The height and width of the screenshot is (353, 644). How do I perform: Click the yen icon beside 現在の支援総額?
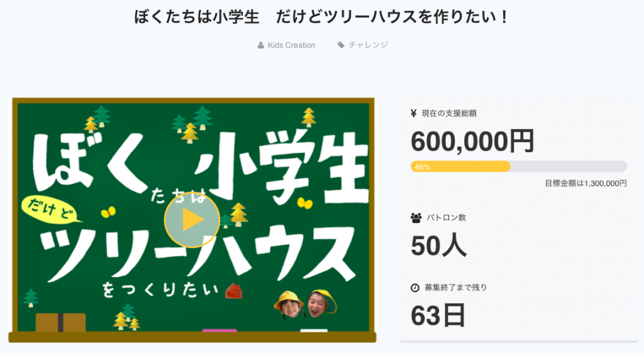(x=414, y=113)
